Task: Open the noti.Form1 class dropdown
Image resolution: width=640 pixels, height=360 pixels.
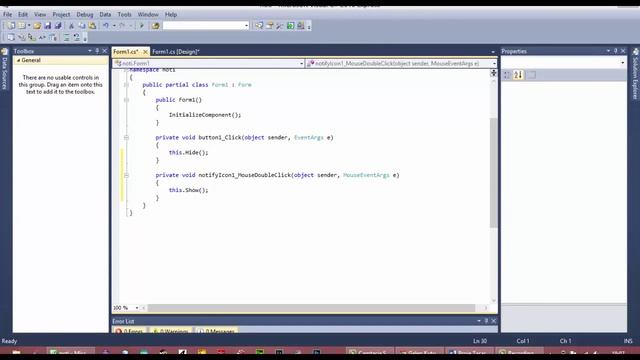Action: 301,63
